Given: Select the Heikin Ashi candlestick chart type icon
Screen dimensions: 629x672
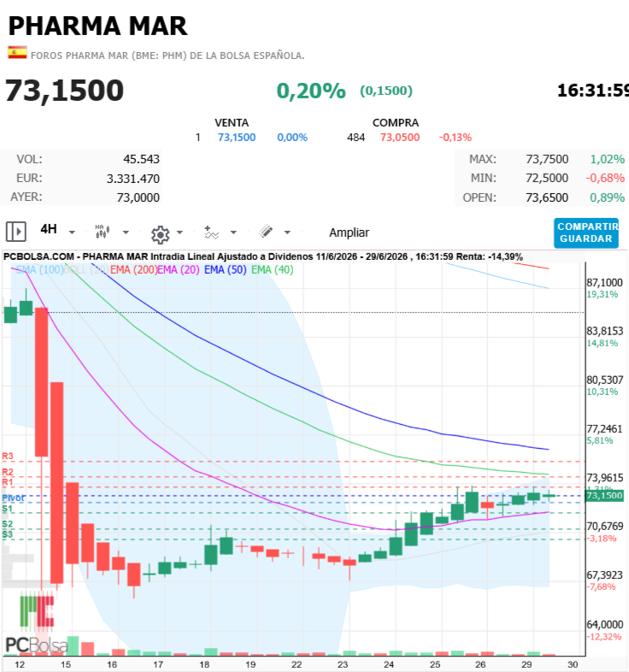Looking at the screenshot, I should click(103, 232).
